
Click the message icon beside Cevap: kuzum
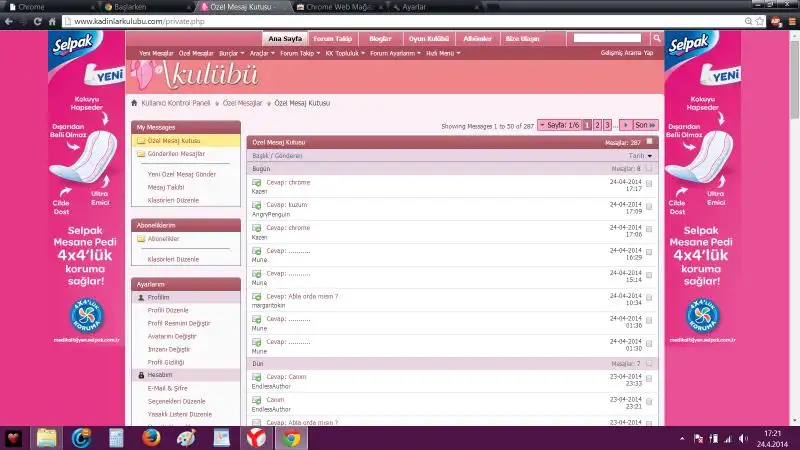257,205
